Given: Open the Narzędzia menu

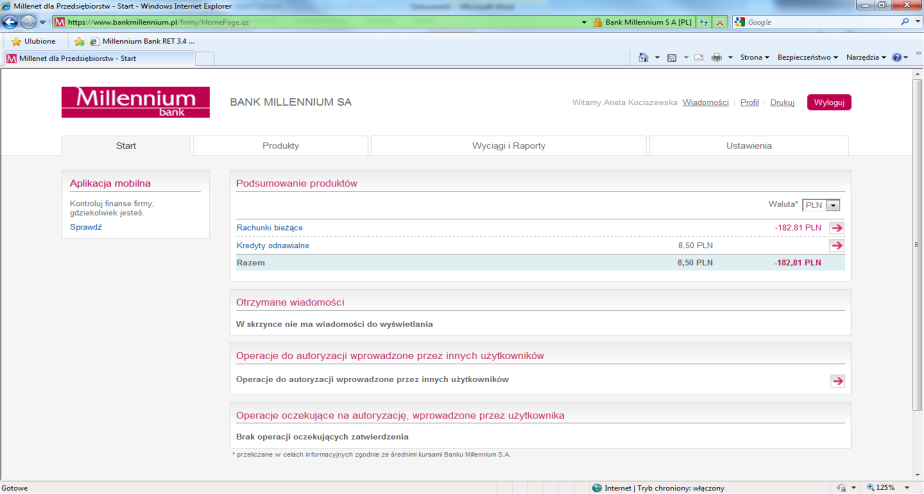Looking at the screenshot, I should (866, 57).
